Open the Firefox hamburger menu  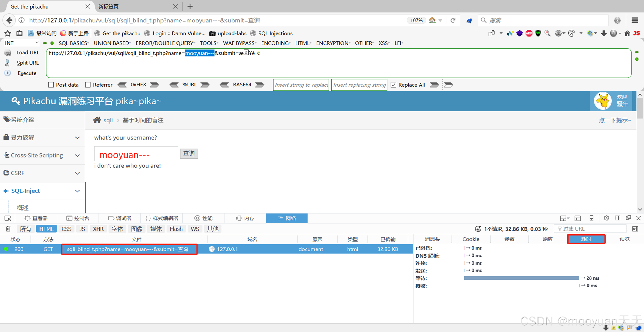635,21
